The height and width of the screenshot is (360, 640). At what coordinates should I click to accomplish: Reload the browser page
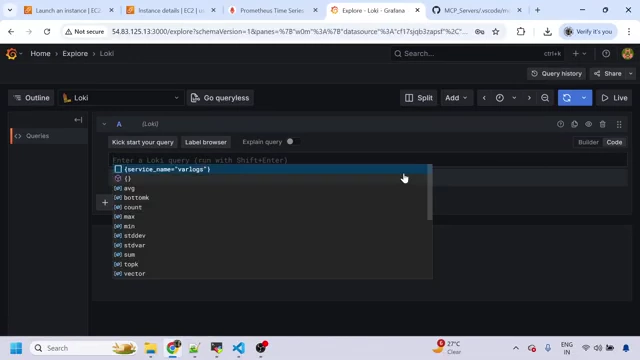47,31
